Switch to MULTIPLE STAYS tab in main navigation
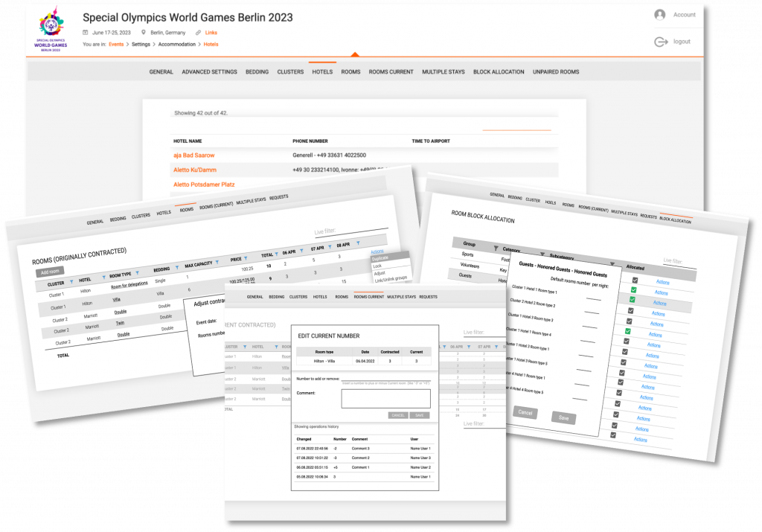The image size is (762, 532). (x=444, y=72)
